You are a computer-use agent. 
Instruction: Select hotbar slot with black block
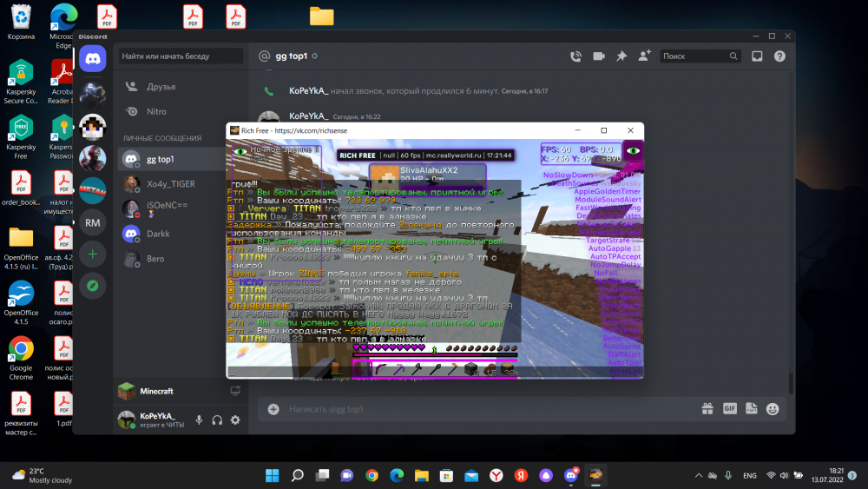(471, 369)
